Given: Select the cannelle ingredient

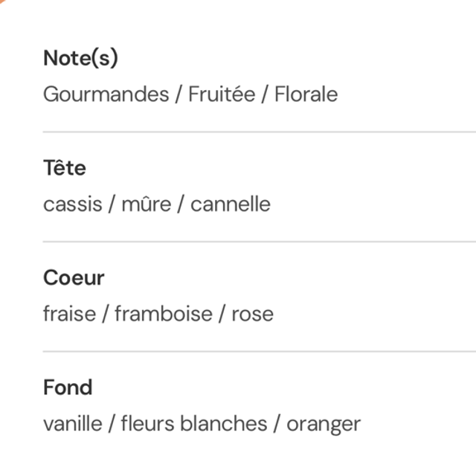Looking at the screenshot, I should click(x=231, y=205).
